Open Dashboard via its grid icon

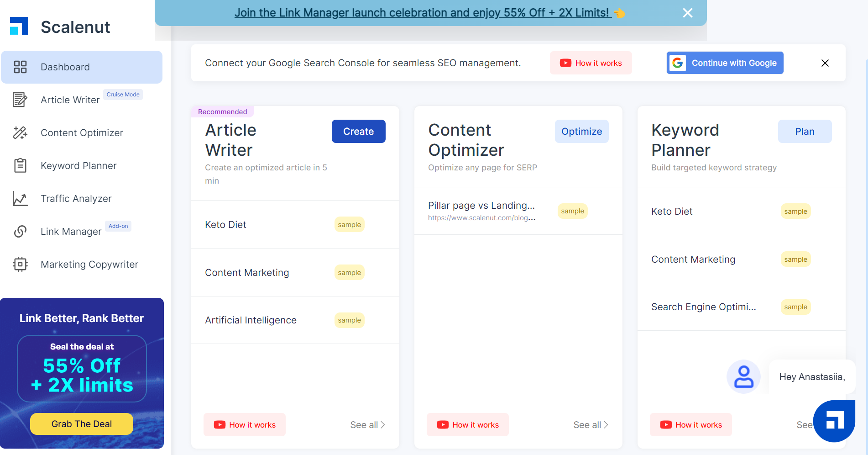click(x=20, y=67)
